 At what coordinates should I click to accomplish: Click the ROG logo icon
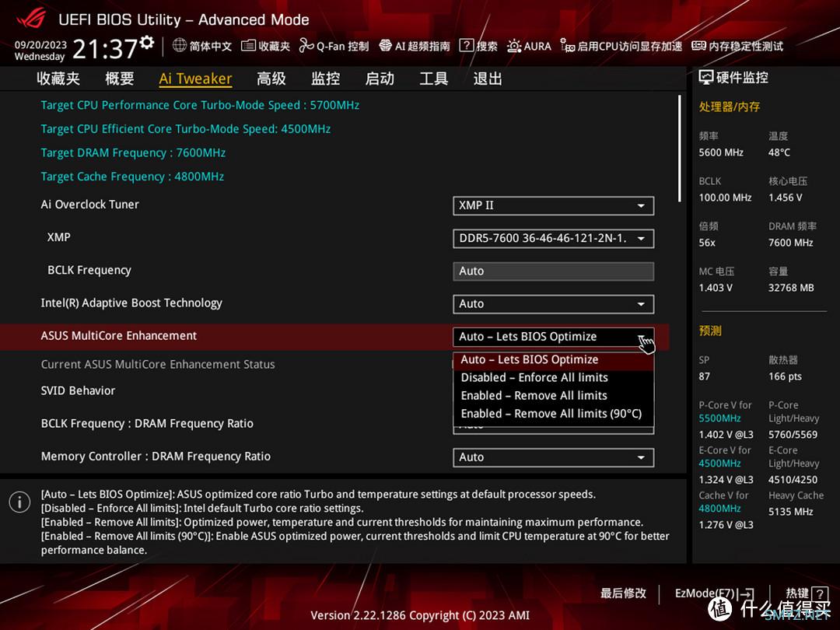30,19
